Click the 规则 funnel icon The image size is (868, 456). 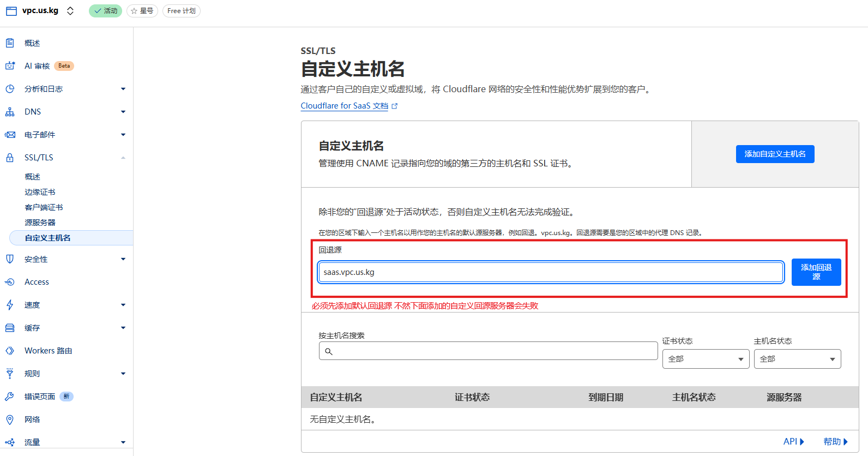click(10, 374)
